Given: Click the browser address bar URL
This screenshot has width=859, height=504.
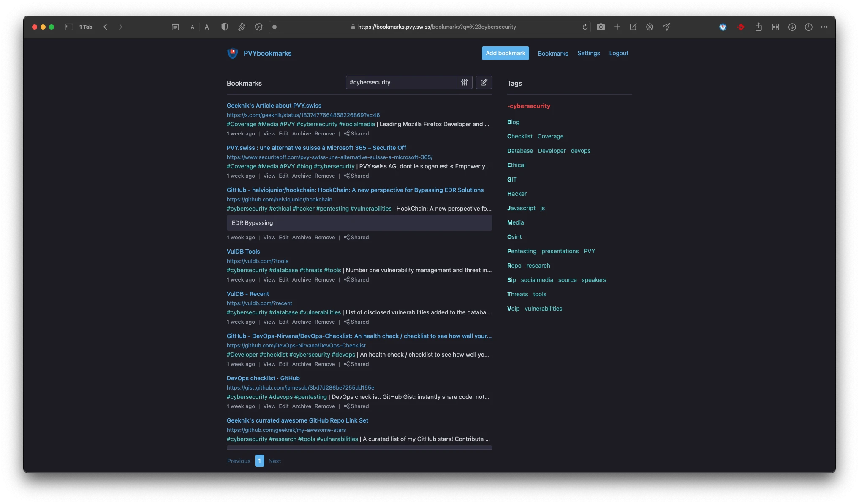Looking at the screenshot, I should point(437,27).
